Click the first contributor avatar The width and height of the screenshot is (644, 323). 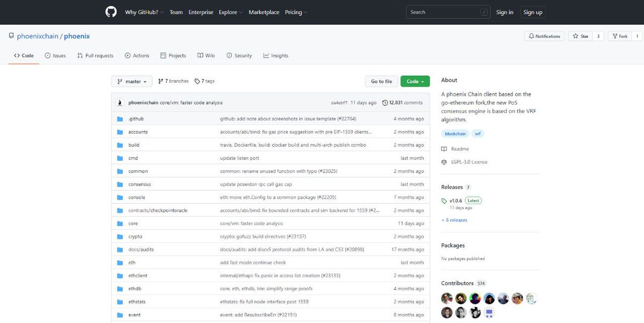447,298
